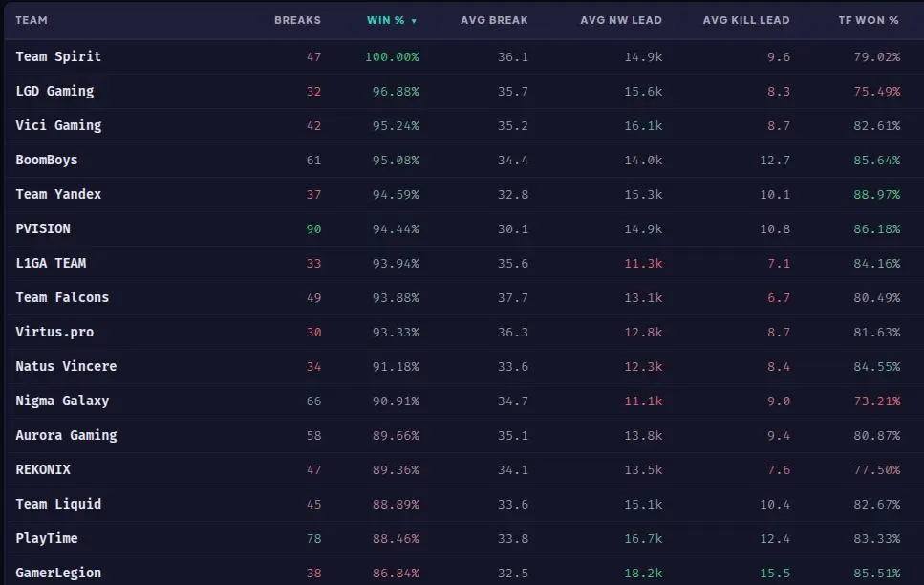Click GamerLegion's 86.84% win value

[396, 573]
